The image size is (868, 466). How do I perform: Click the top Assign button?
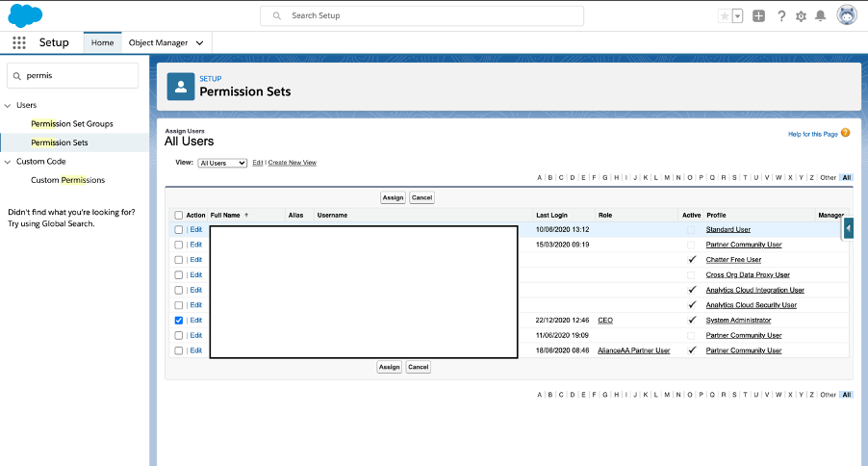[393, 197]
